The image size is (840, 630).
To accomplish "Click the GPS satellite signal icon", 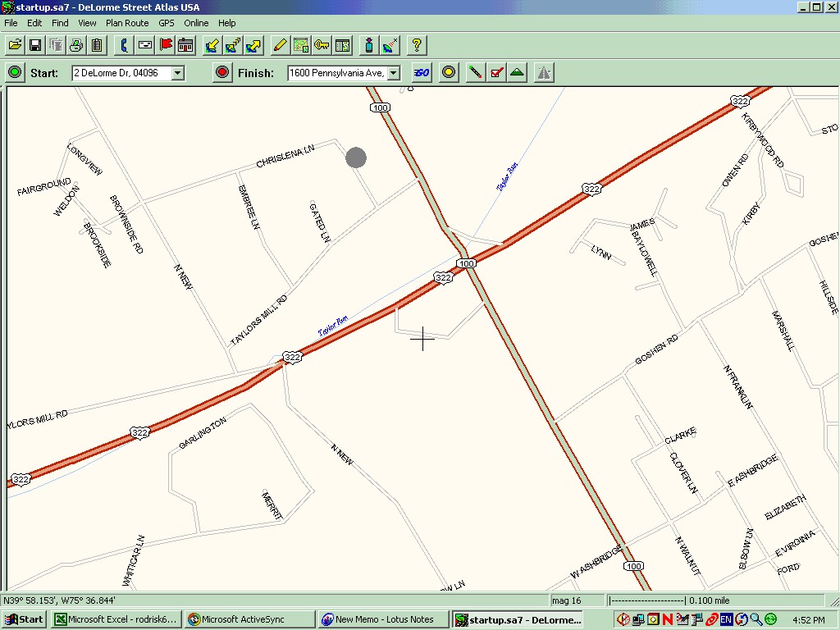I will (390, 46).
